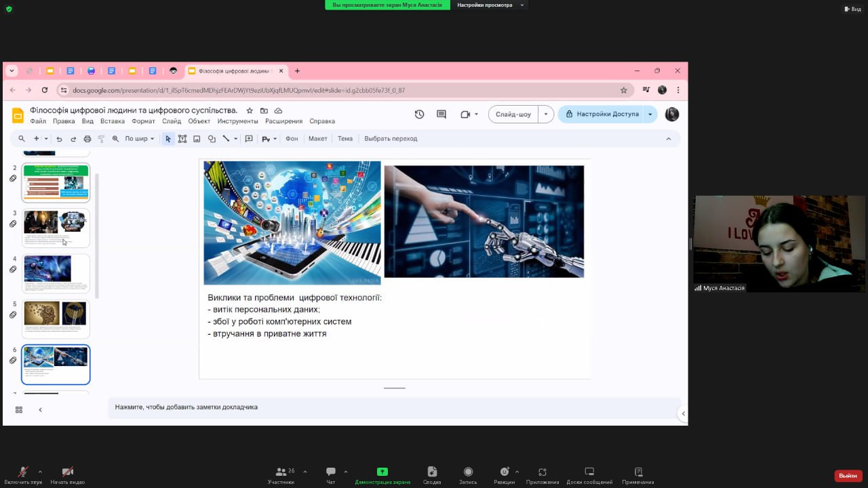Click the zoom magnifier tool icon
868x488 pixels.
pyautogui.click(x=115, y=139)
